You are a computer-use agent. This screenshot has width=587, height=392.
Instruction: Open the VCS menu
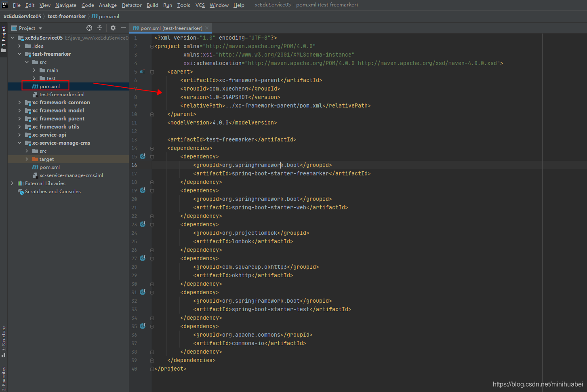coord(200,5)
